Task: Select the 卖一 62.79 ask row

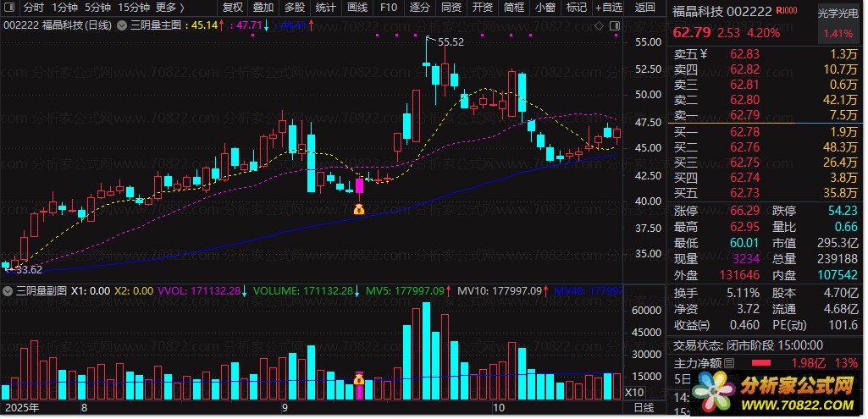Action: pyautogui.click(x=766, y=115)
